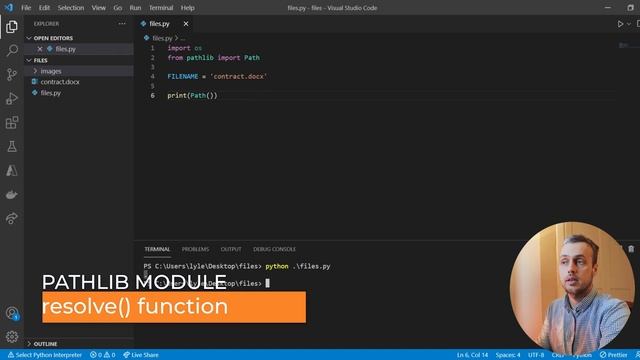Open the File menu
This screenshot has width=640, height=360.
pyautogui.click(x=26, y=8)
